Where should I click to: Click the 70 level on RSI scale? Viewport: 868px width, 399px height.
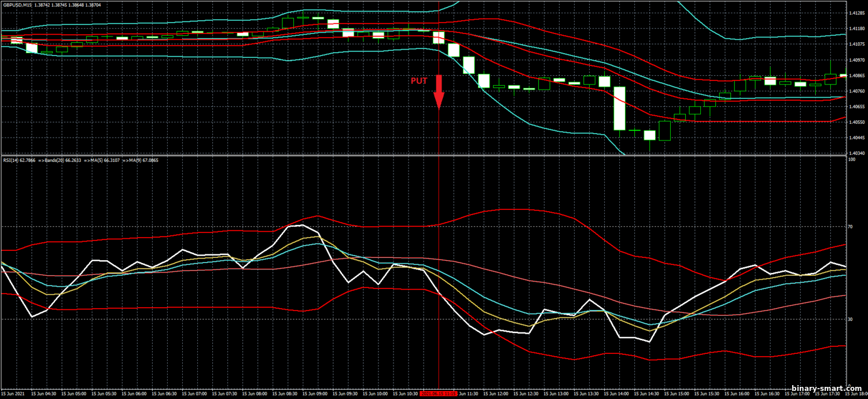851,227
